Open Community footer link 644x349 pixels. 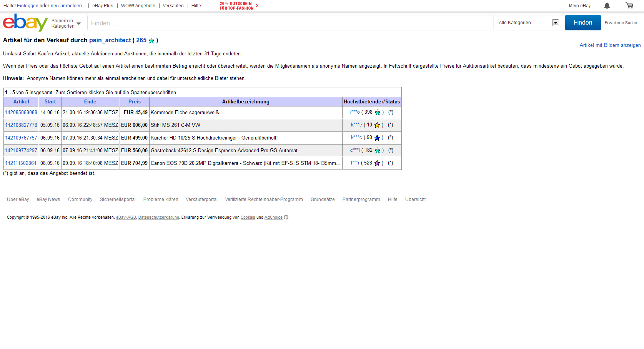pyautogui.click(x=80, y=199)
